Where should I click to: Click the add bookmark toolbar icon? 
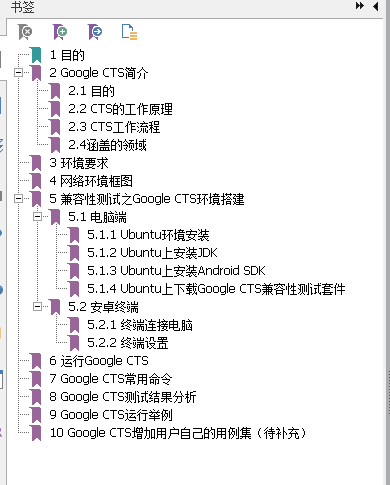(60, 32)
